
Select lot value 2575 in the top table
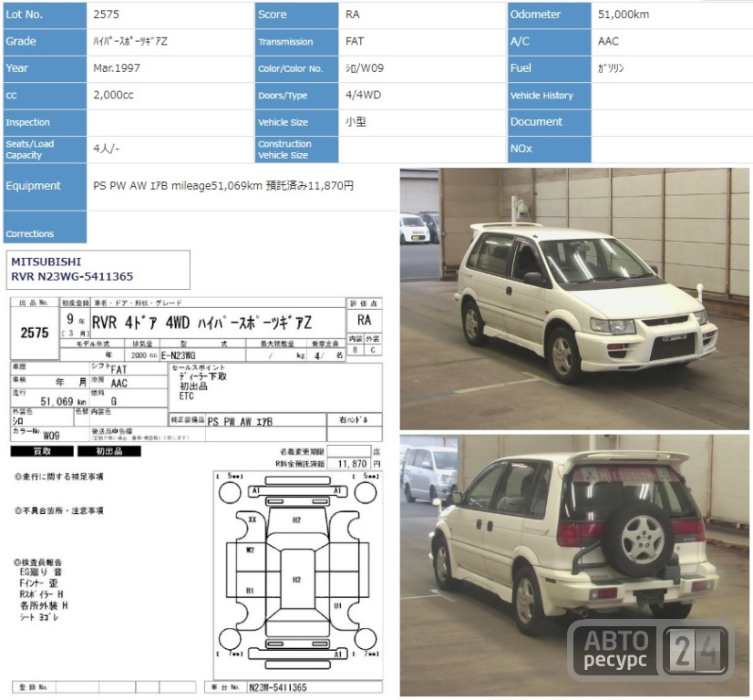pyautogui.click(x=106, y=15)
